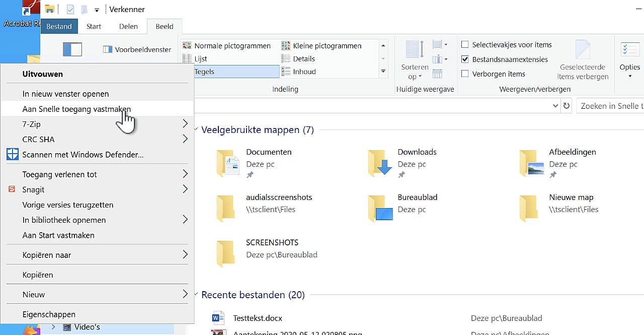Click Eigenschappen in the context menu
The height and width of the screenshot is (335, 644).
49,314
